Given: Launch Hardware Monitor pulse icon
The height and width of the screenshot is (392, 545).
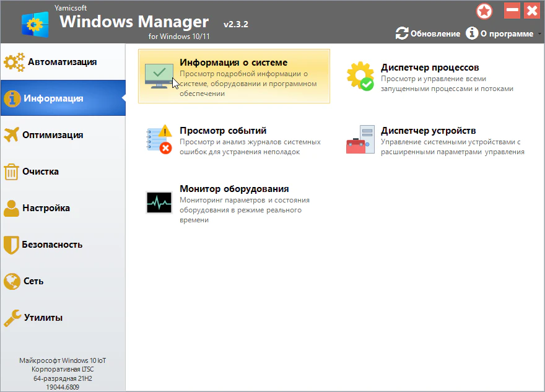Looking at the screenshot, I should click(159, 203).
